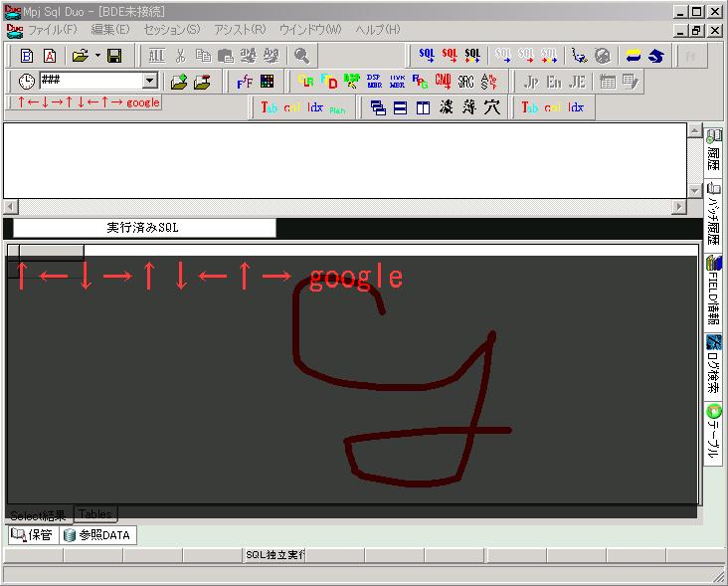728x586 pixels.
Task: Click the paste clipboard icon
Action: pos(226,56)
